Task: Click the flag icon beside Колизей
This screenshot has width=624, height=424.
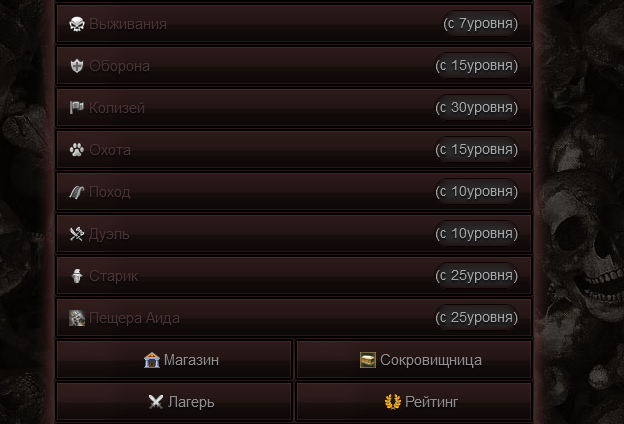Action: point(77,107)
